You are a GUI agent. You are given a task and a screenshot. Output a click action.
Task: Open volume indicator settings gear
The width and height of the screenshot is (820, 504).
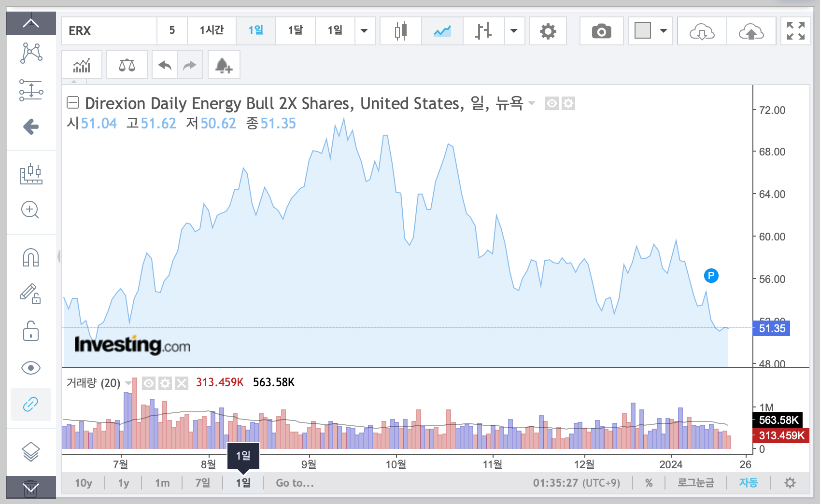165,383
